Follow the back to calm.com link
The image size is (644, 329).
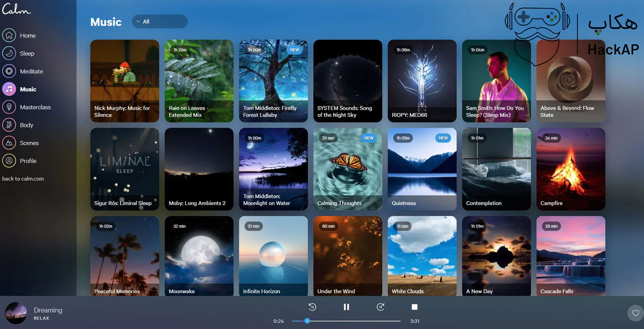click(x=23, y=179)
